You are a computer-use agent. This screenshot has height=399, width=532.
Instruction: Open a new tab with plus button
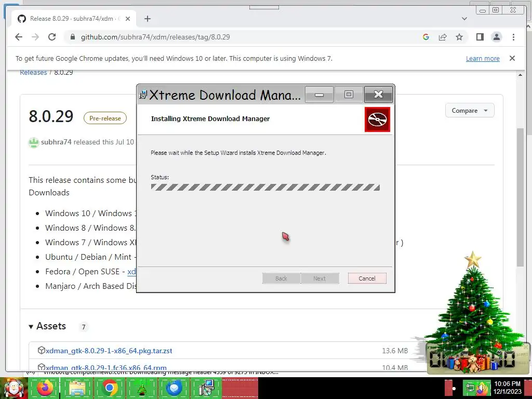click(147, 19)
